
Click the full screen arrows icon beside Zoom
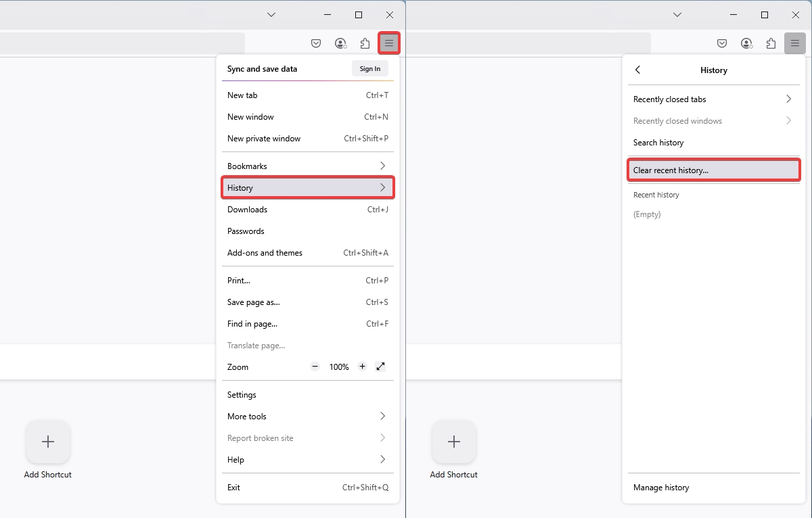click(x=380, y=367)
